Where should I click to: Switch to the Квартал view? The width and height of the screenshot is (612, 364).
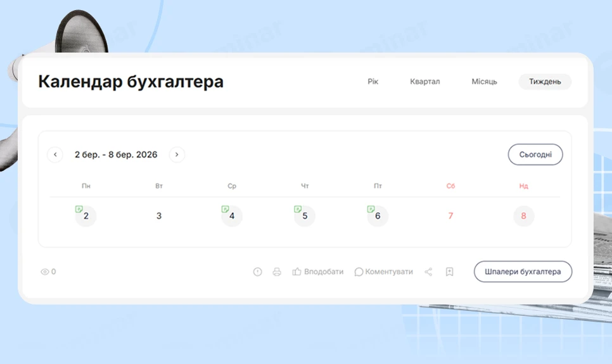pyautogui.click(x=424, y=82)
